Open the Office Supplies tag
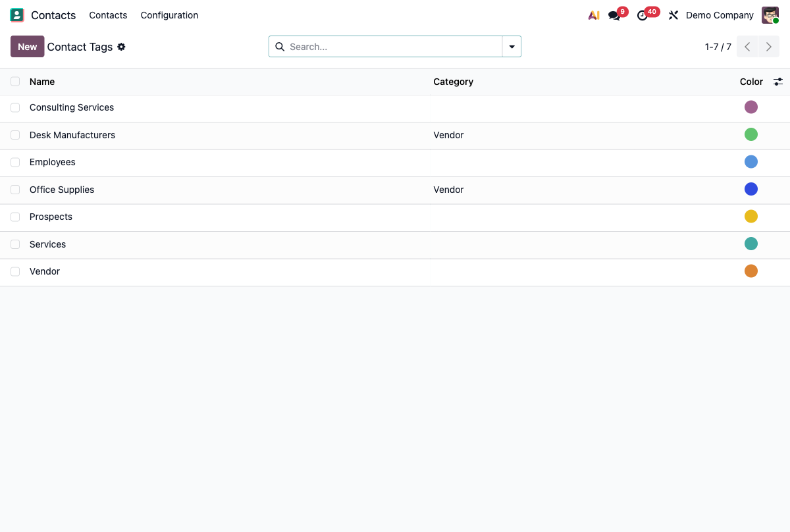 (62, 190)
